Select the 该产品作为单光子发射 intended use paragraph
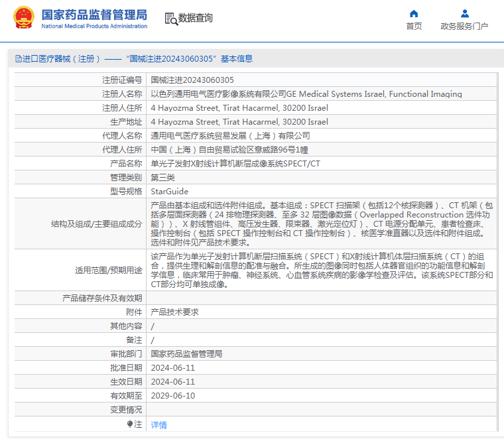504x439 pixels. [x=322, y=271]
